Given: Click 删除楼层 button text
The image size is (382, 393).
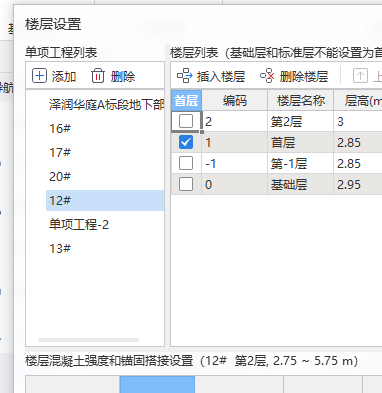Looking at the screenshot, I should coord(304,77).
